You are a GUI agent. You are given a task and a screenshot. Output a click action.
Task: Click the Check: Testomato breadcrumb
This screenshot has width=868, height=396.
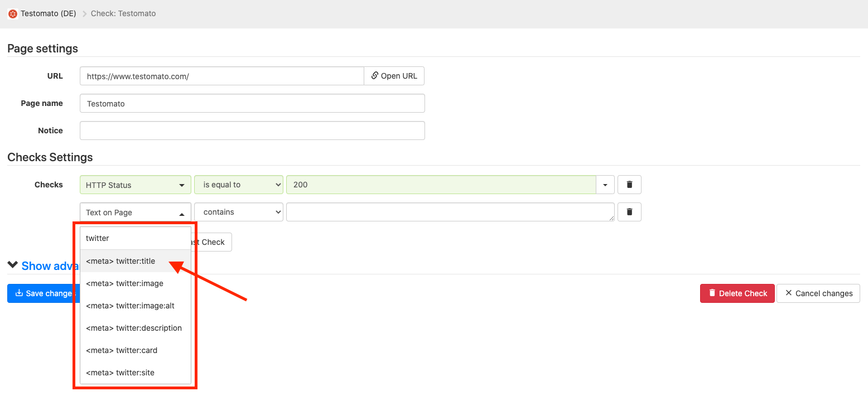(123, 13)
